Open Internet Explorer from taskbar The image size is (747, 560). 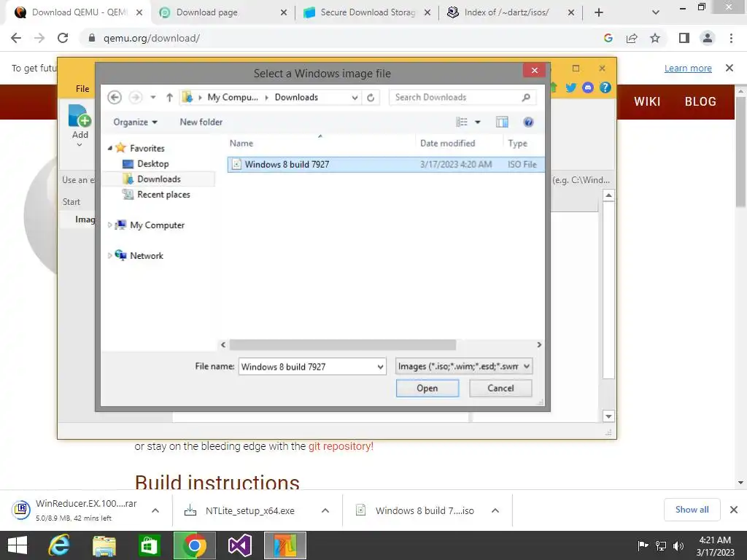[x=59, y=545]
